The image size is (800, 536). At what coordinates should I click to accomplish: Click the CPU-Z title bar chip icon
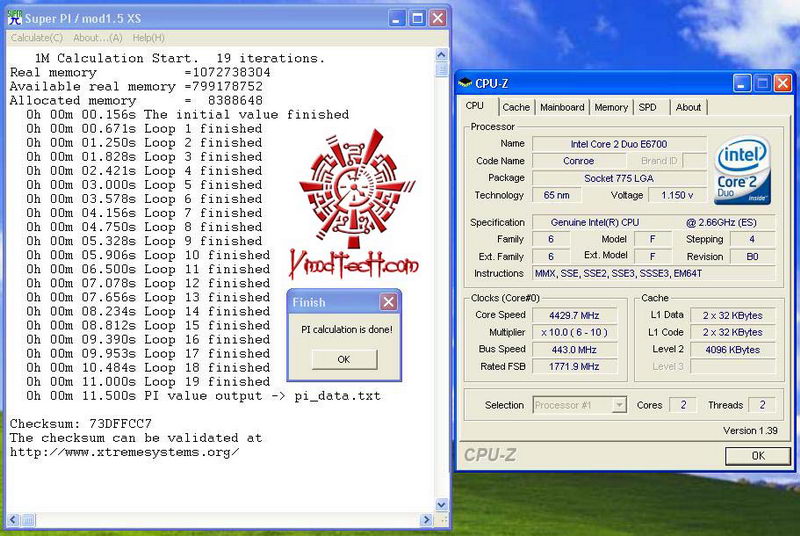click(x=465, y=83)
